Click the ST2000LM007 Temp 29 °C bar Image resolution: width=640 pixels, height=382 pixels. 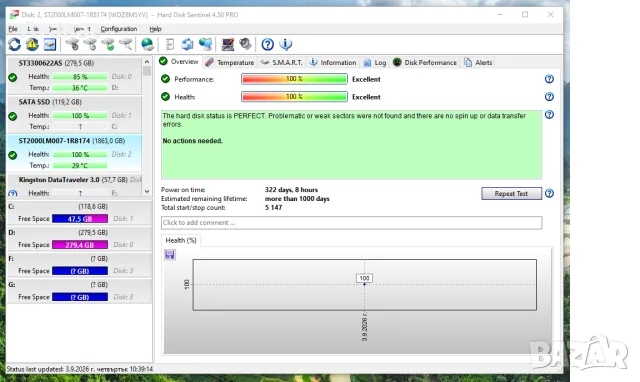coord(80,166)
